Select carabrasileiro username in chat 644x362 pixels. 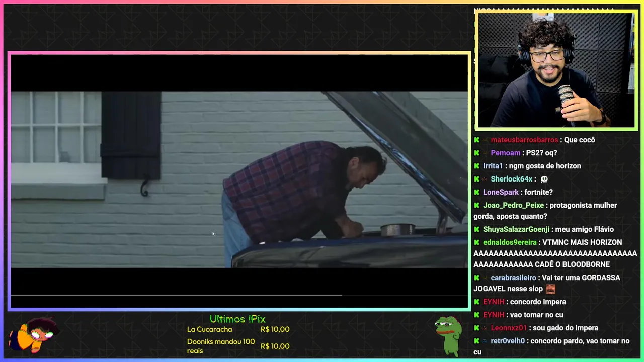[513, 278]
